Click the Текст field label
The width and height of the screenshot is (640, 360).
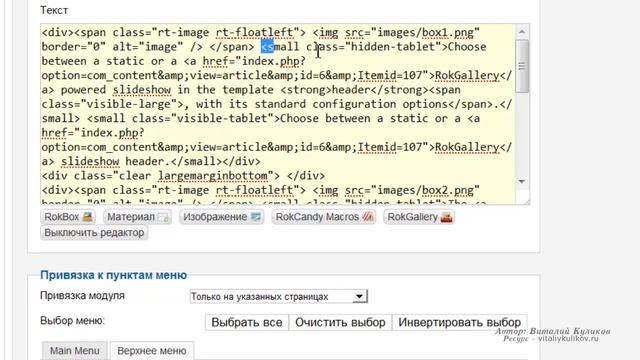(x=54, y=10)
